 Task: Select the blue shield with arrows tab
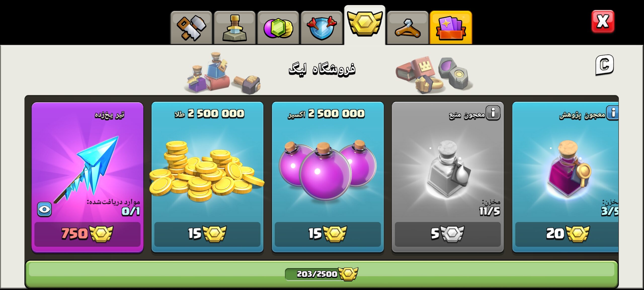321,28
